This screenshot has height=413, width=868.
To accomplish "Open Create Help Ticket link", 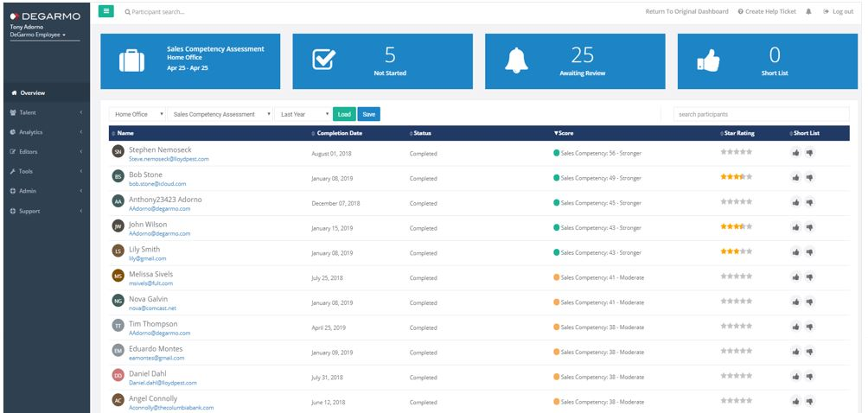I will pos(767,11).
